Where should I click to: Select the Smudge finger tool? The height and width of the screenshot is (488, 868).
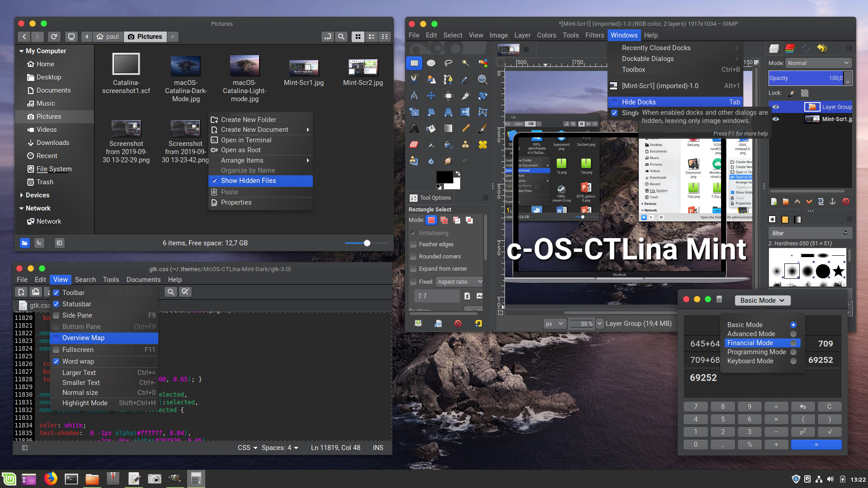[448, 161]
